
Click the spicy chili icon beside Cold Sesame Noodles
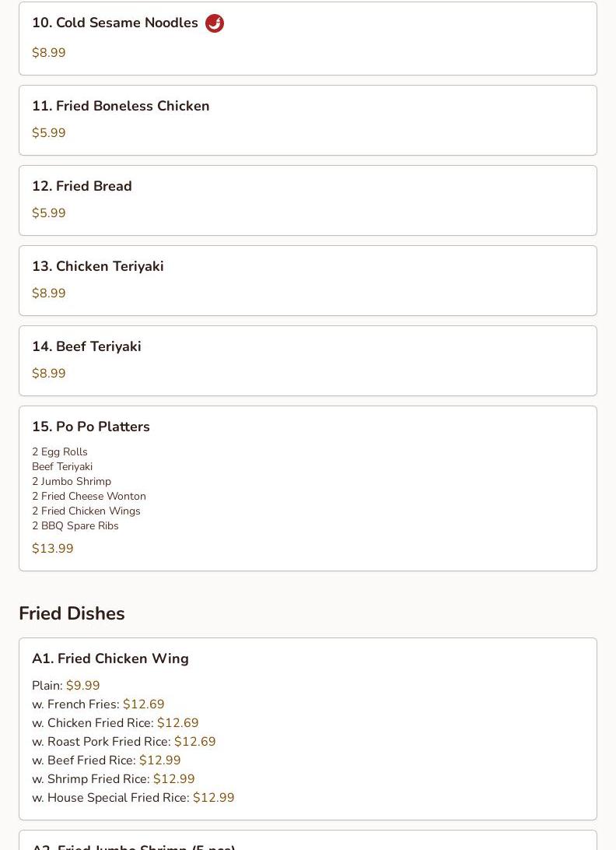[215, 23]
